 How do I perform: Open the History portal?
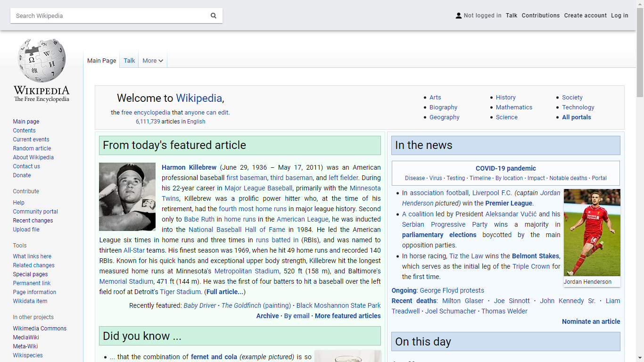point(505,98)
